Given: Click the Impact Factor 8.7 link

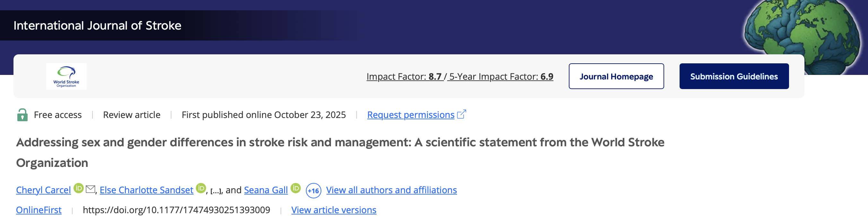Looking at the screenshot, I should point(404,77).
